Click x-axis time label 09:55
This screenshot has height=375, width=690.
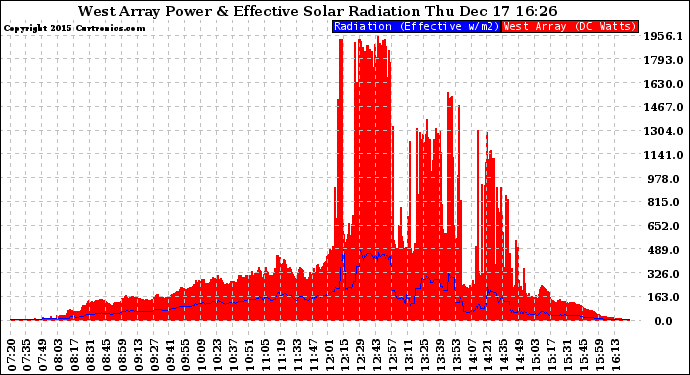pos(186,355)
